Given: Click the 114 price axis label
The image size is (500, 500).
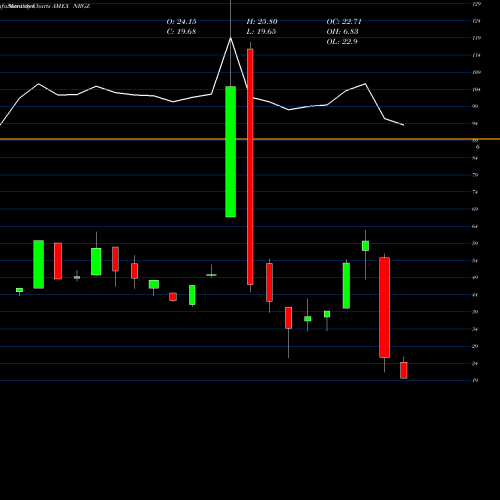Looking at the screenshot, I should 476,55.
